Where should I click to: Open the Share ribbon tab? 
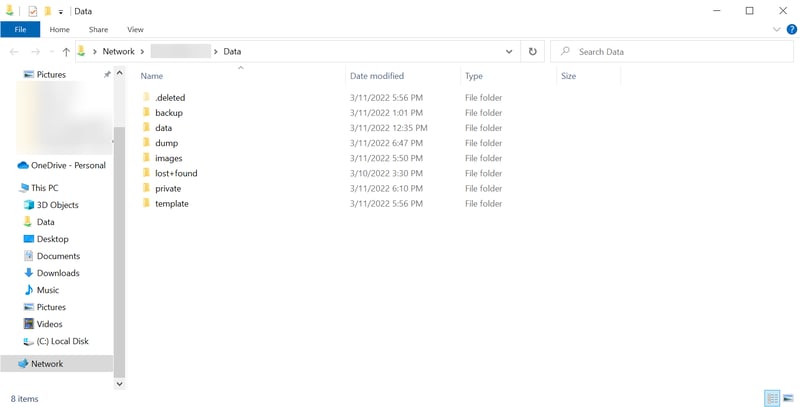pos(98,30)
